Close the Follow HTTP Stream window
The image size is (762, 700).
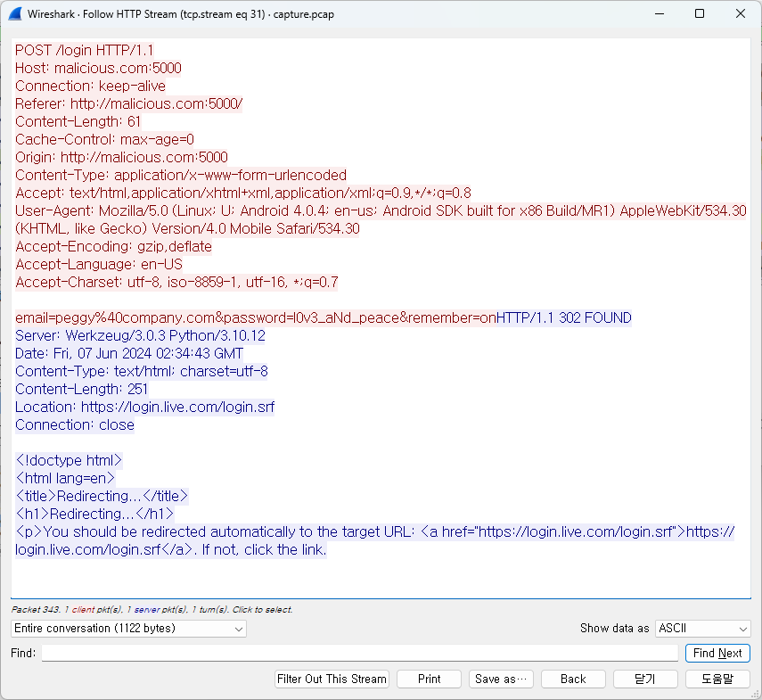740,13
